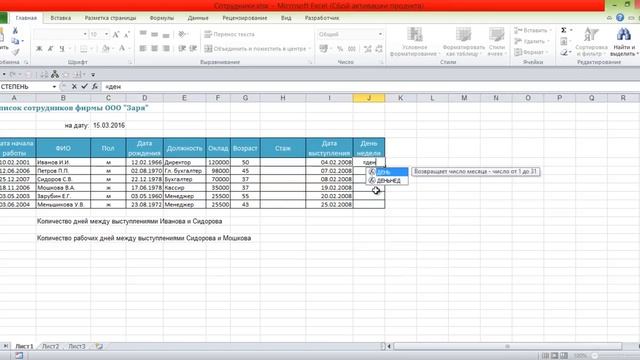
Task: Align text left
Action: 143,49
